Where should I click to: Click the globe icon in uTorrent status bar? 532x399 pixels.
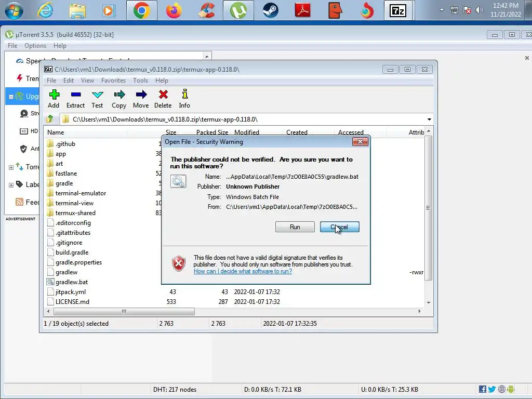pyautogui.click(x=501, y=389)
